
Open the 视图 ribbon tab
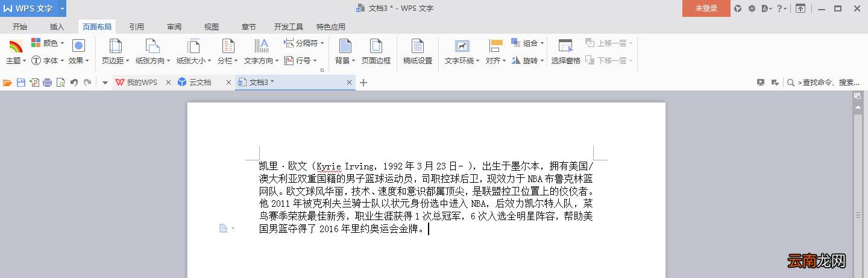[x=212, y=27]
